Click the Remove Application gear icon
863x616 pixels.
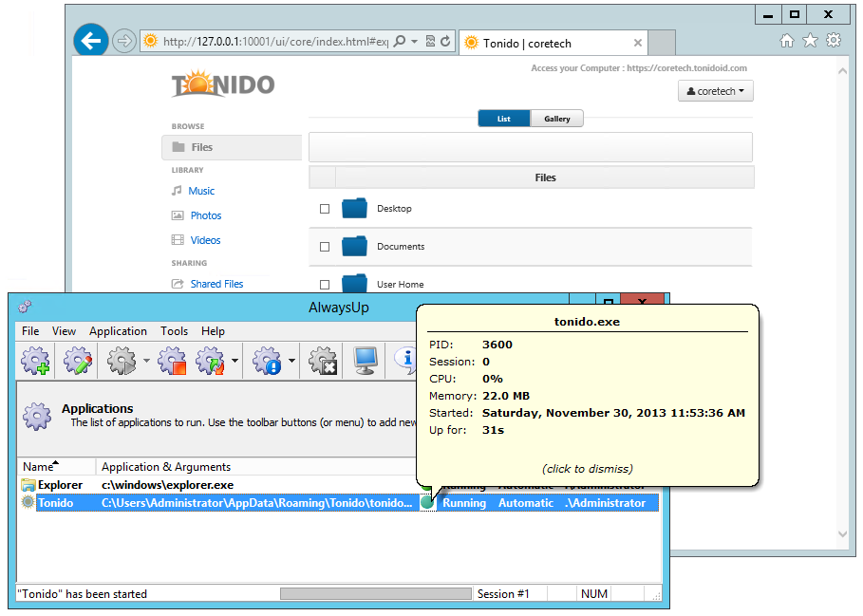(324, 361)
